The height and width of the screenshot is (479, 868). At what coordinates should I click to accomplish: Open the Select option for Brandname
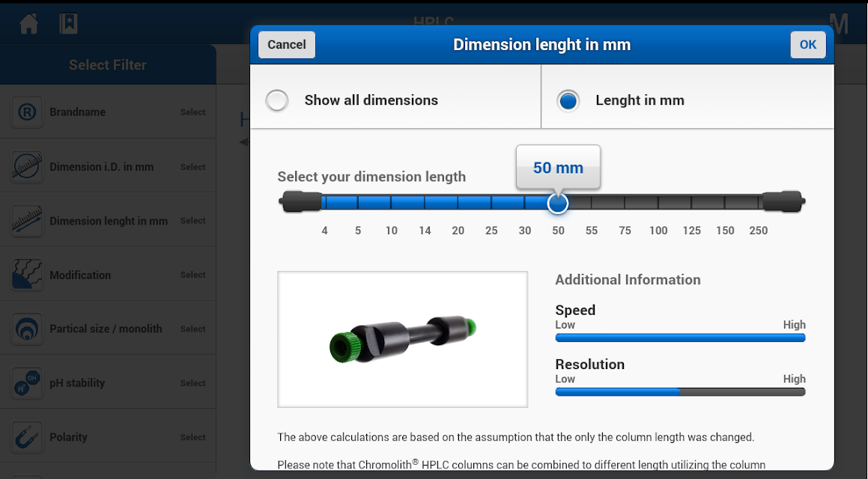(192, 112)
